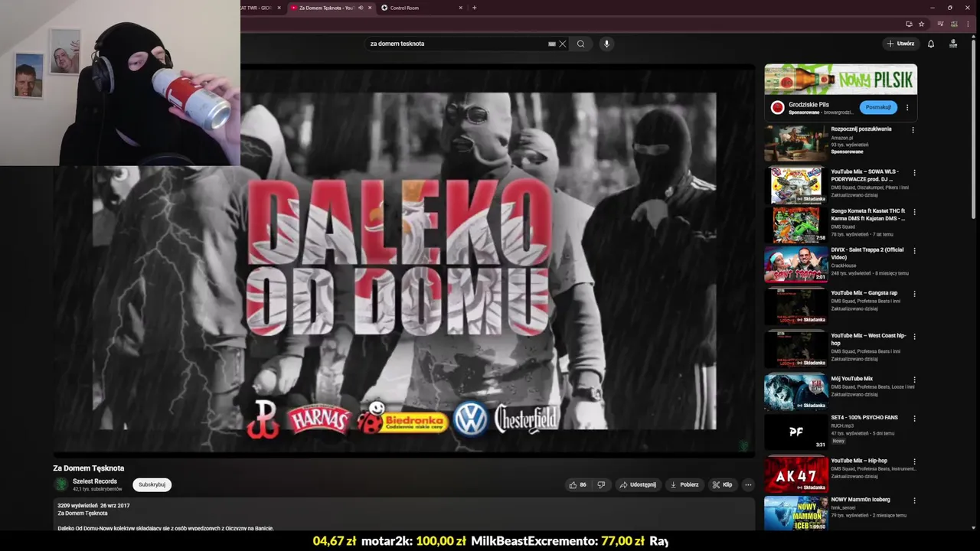Open options for DIVIX Saint Trappa 2
Viewport: 980px width, 551px height.
(x=914, y=251)
